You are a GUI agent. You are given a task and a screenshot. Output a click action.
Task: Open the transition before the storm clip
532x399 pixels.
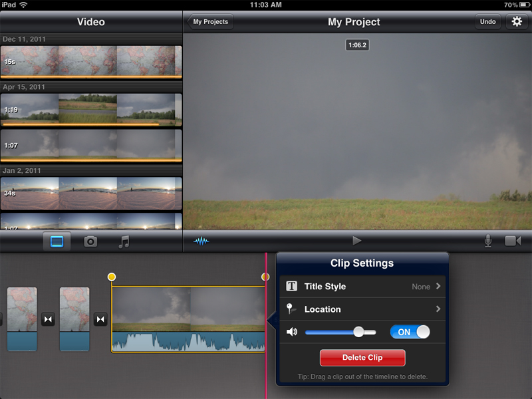(100, 319)
